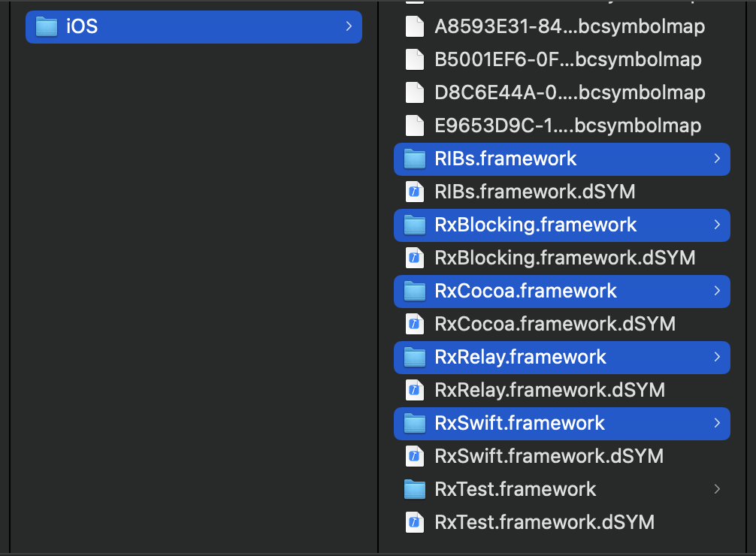The width and height of the screenshot is (756, 556).
Task: Click the RIBs.framework.dSYM file icon
Action: click(415, 192)
